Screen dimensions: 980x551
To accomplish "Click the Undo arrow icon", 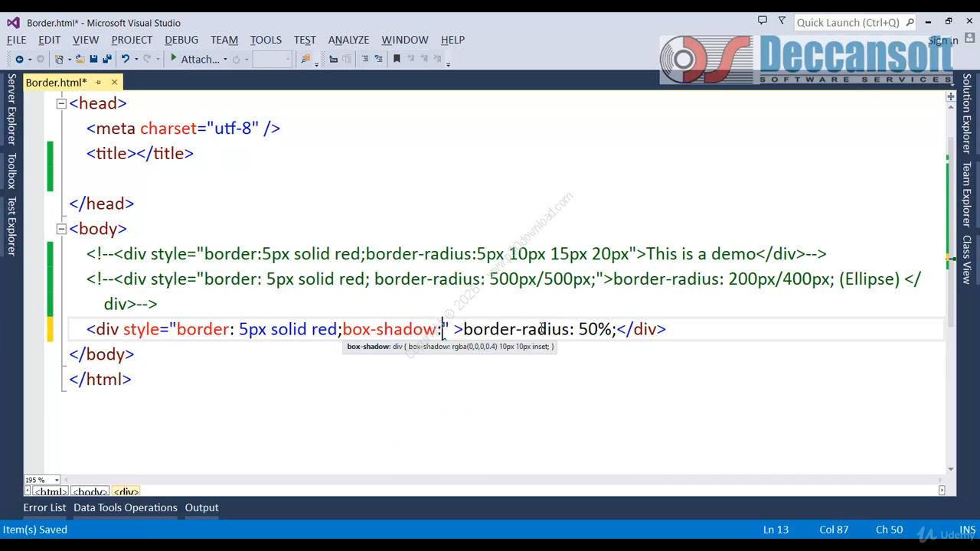I will point(126,59).
